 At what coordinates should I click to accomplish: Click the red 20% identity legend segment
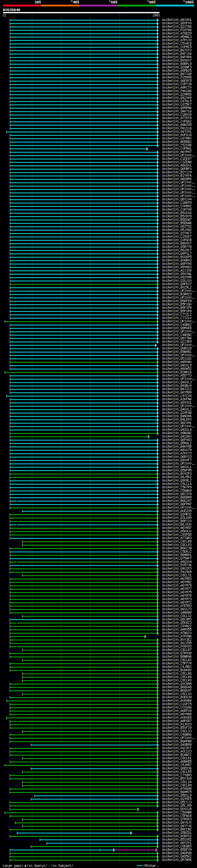[x=22, y=6]
